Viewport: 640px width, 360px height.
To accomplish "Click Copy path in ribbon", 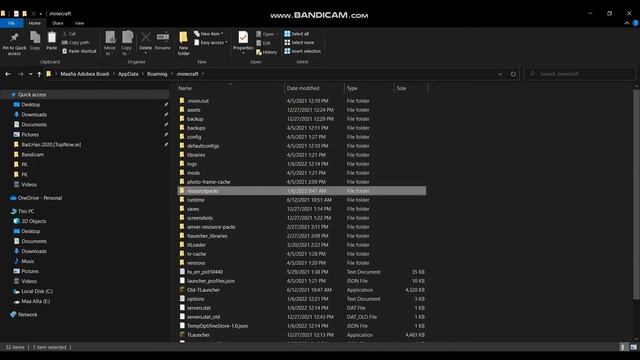I will (x=76, y=42).
